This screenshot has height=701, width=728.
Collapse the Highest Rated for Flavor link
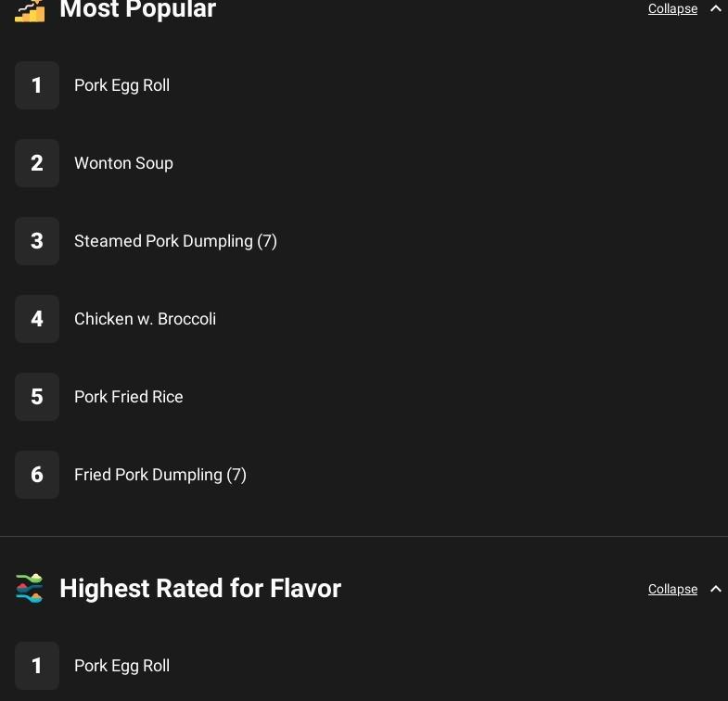pyautogui.click(x=672, y=590)
